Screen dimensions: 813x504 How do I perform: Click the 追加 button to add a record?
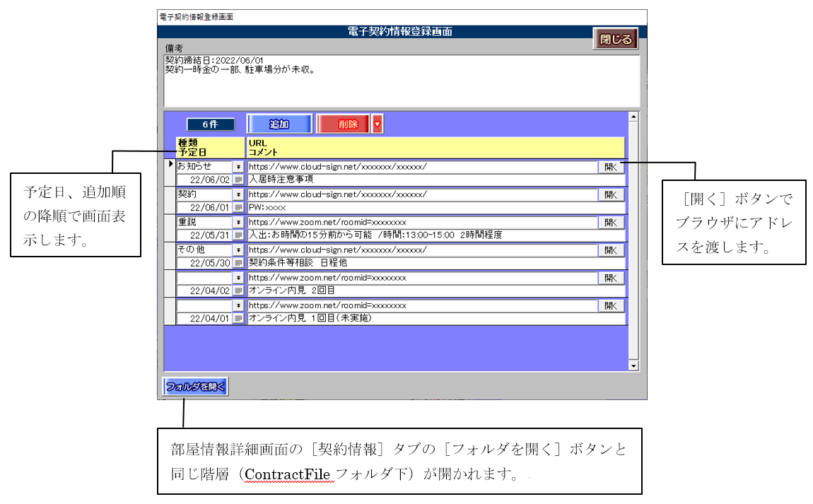279,124
